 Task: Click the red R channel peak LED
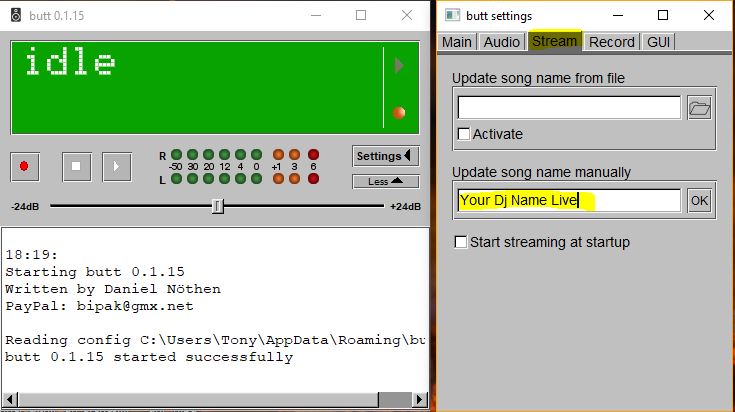(314, 155)
